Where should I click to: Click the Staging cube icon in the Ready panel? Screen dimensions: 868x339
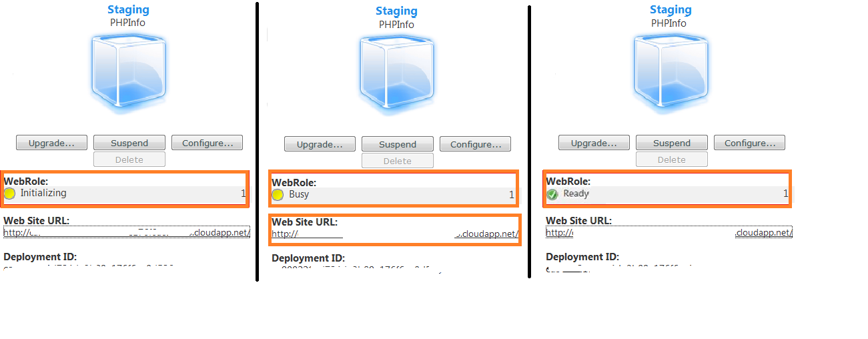click(671, 72)
